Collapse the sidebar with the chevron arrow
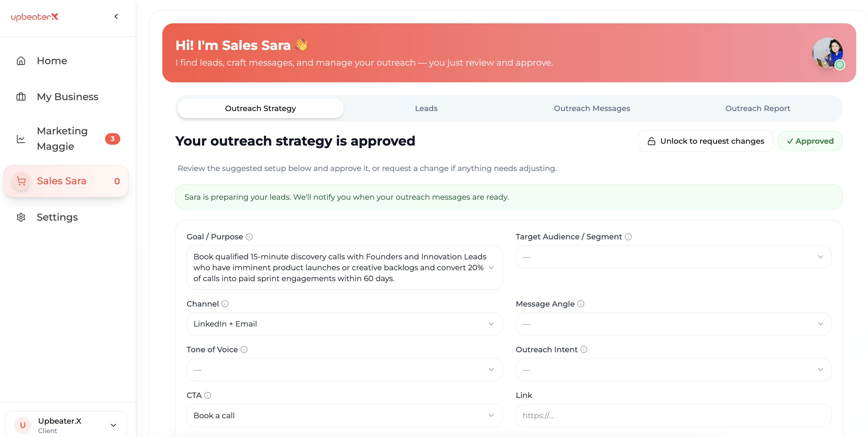The image size is (868, 437). [116, 17]
